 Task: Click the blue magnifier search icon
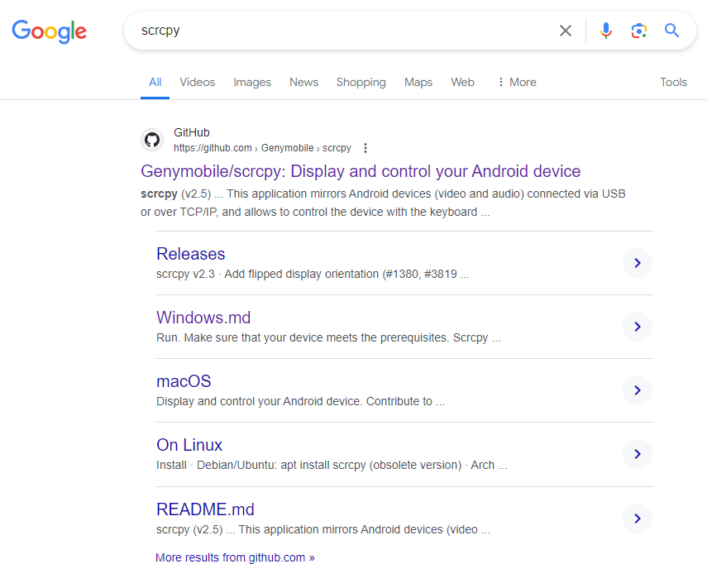[x=671, y=31]
